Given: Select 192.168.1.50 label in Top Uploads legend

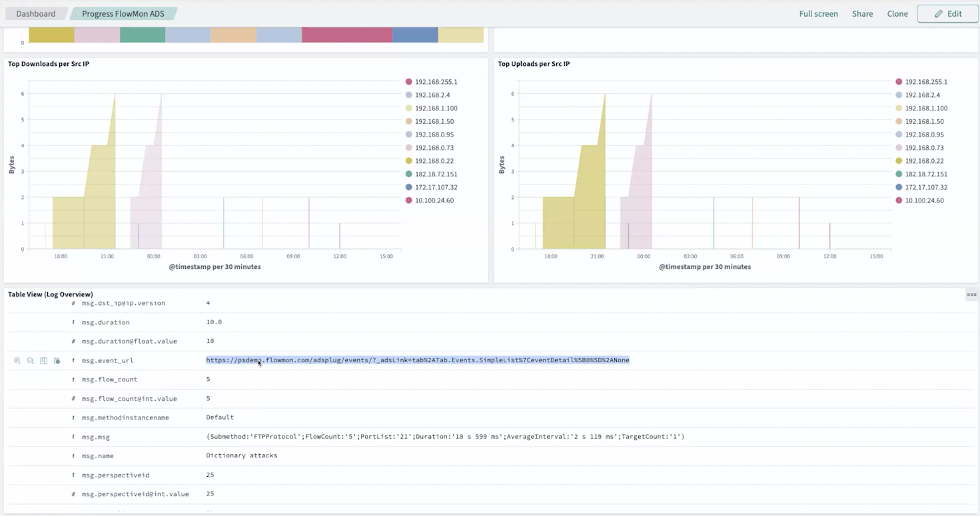Looking at the screenshot, I should pos(925,121).
